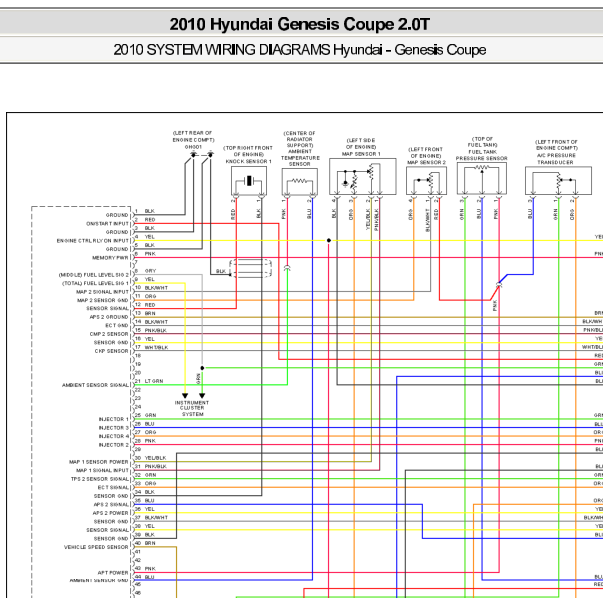Select the ON/START INPUT pin label
603x598 pixels.
pyautogui.click(x=107, y=223)
